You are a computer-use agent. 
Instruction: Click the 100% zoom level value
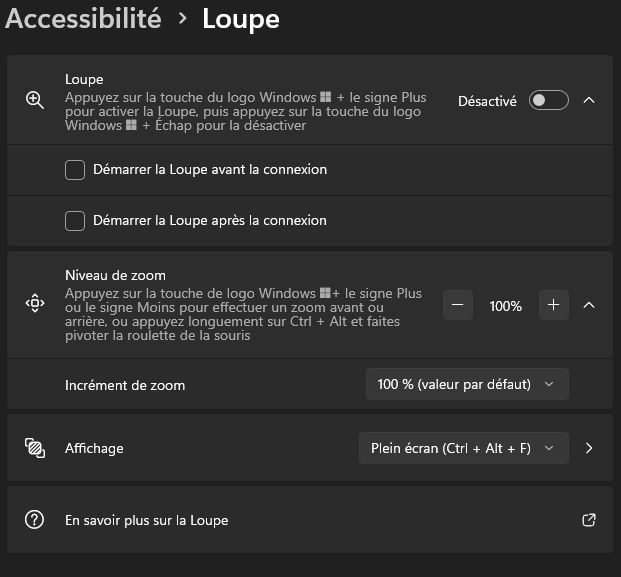click(x=506, y=306)
